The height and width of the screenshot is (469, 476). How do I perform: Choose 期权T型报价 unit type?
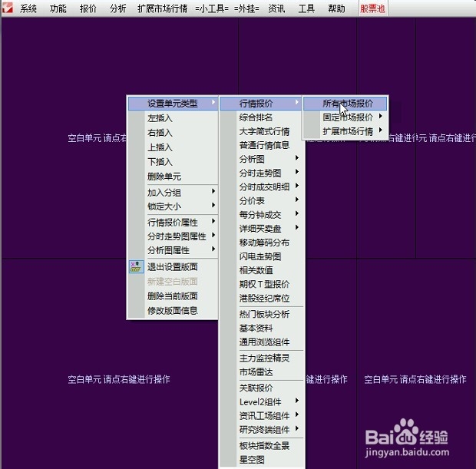pyautogui.click(x=262, y=284)
